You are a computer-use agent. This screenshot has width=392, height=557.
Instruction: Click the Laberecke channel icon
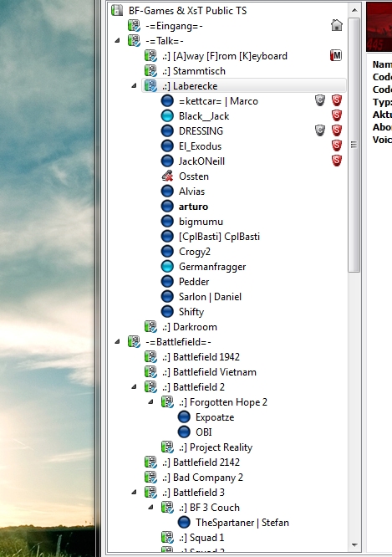[150, 85]
